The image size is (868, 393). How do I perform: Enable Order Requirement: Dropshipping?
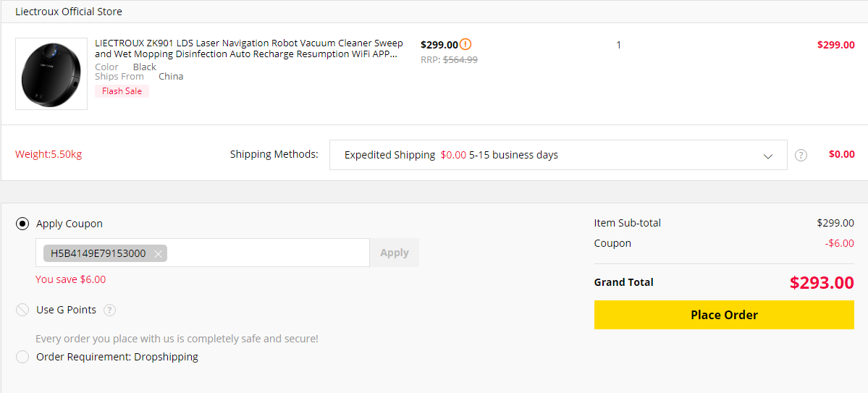[22, 357]
